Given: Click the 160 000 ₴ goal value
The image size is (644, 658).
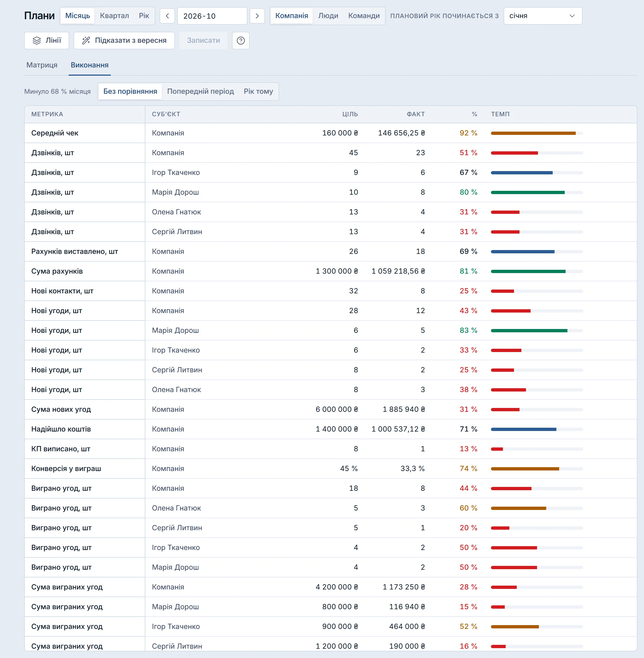Looking at the screenshot, I should (340, 133).
